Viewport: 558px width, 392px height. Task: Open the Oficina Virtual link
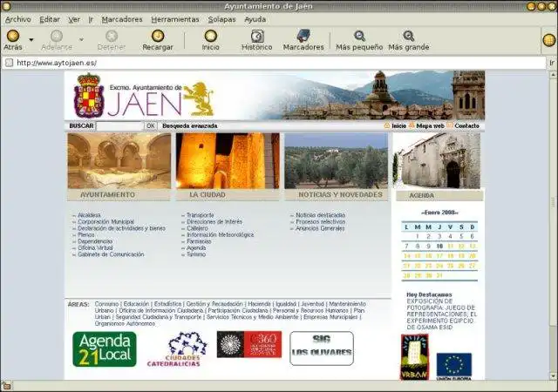click(x=95, y=248)
